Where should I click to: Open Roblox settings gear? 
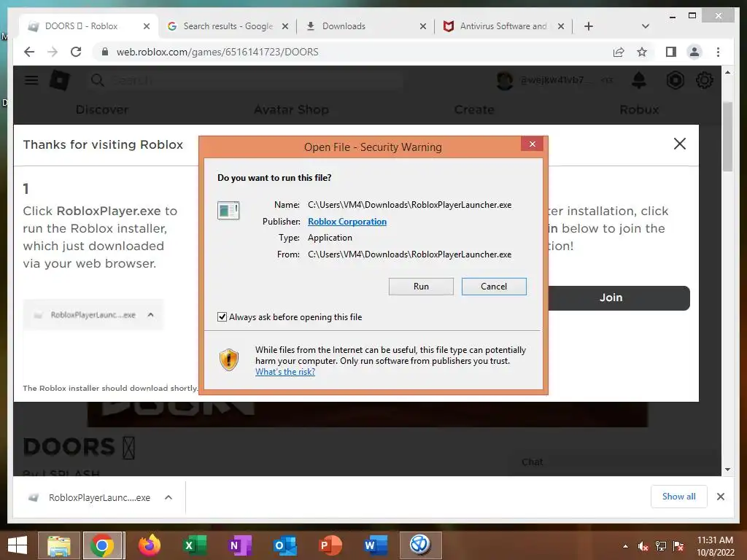click(x=704, y=80)
